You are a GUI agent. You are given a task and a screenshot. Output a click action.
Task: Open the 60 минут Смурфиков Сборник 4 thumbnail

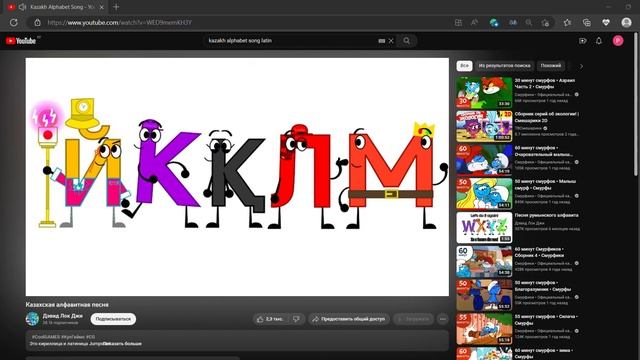tap(484, 261)
